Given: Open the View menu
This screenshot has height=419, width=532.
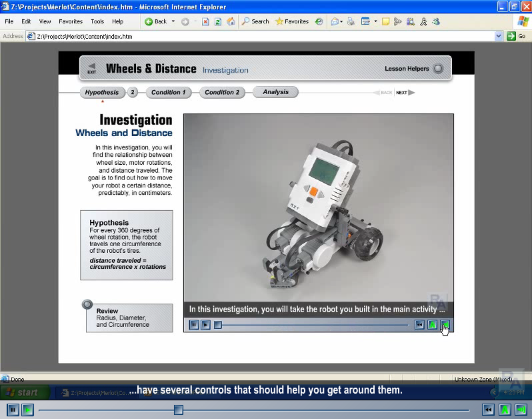Looking at the screenshot, I should coord(45,21).
